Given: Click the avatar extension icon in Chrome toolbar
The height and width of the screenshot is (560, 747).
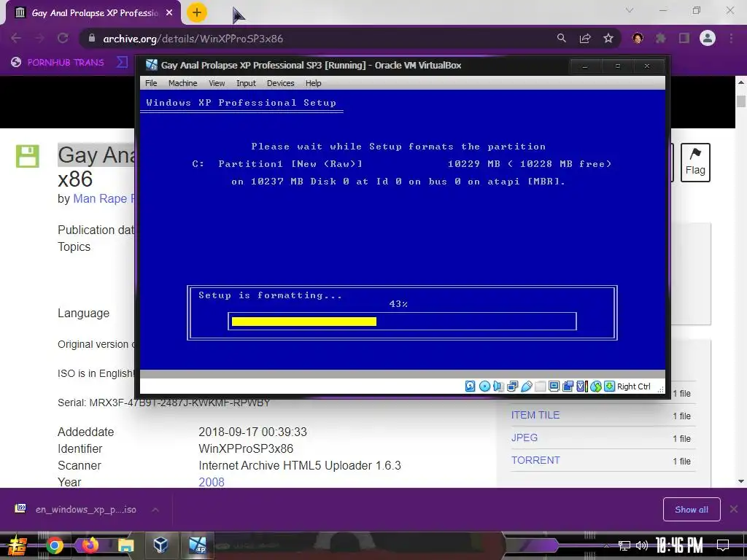Looking at the screenshot, I should [638, 38].
